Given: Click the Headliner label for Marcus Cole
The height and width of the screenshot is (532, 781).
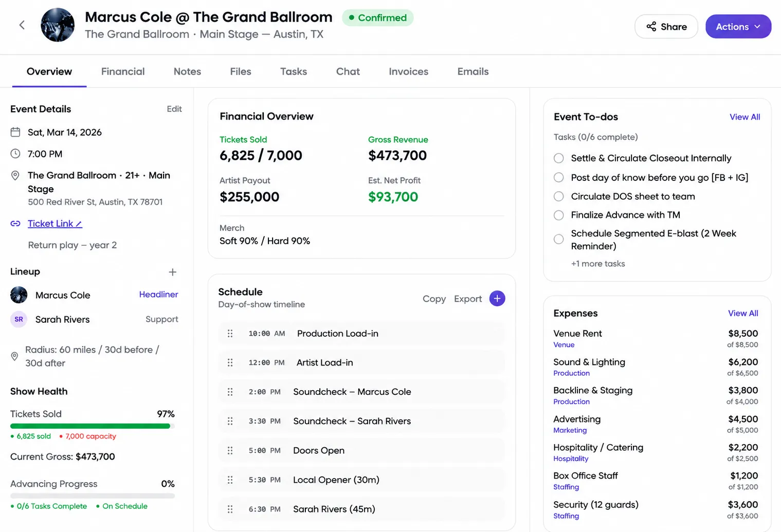Looking at the screenshot, I should tap(158, 295).
